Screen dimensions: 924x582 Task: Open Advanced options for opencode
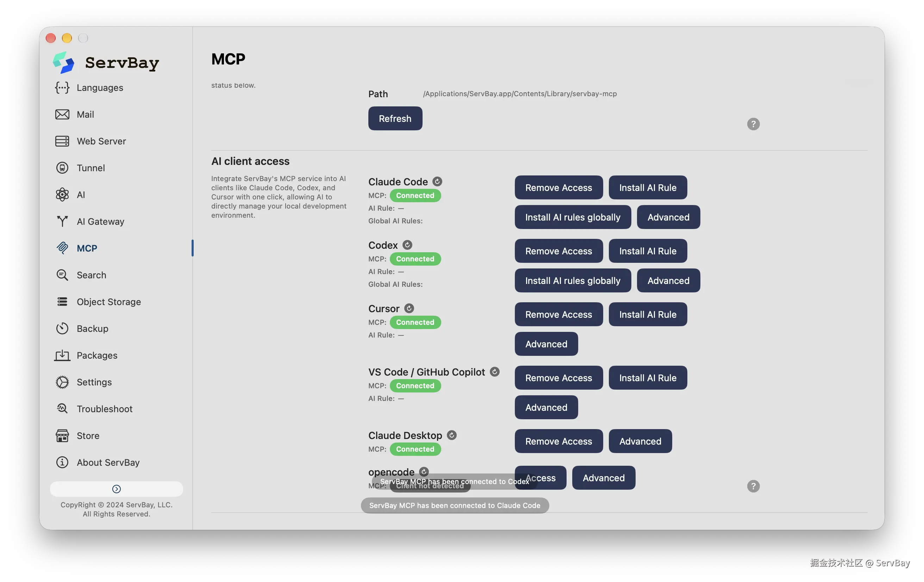point(604,478)
